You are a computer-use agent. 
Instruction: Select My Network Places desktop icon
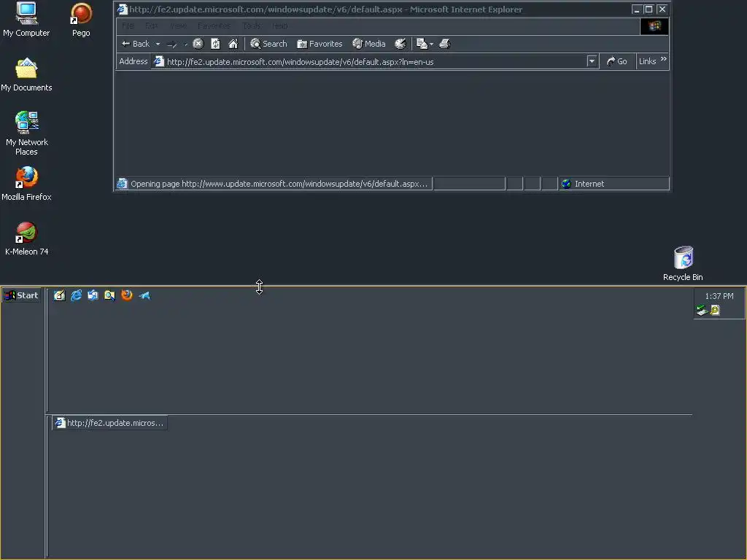tap(26, 133)
